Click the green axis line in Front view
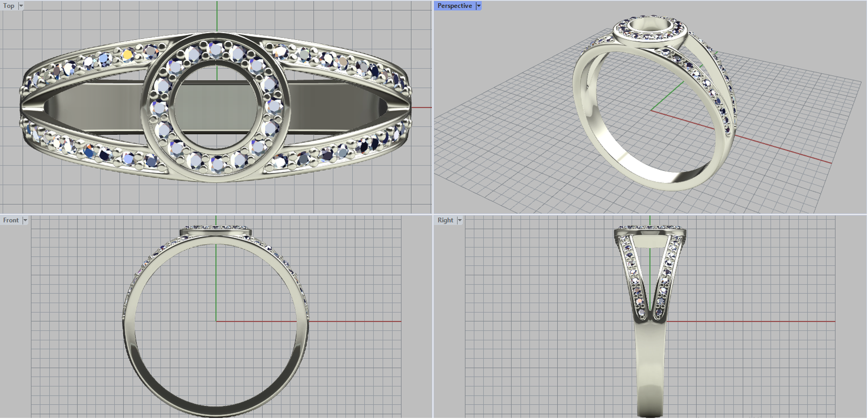The image size is (868, 419). pos(216,282)
